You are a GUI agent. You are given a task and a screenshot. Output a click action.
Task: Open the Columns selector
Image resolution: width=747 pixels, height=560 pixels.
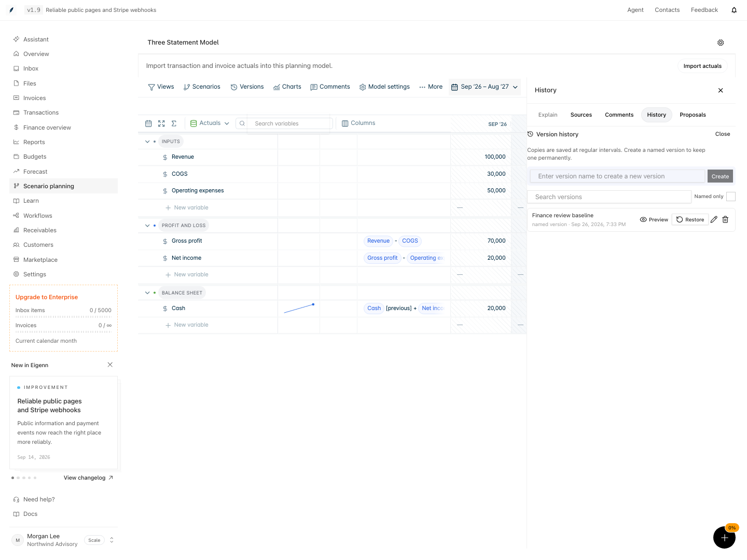tap(358, 123)
